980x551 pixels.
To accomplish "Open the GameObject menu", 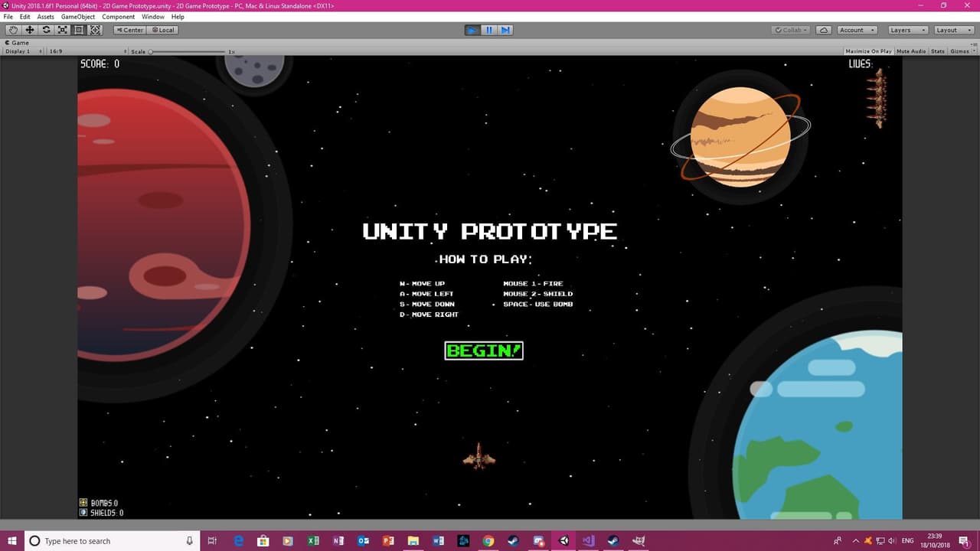I will coord(78,17).
